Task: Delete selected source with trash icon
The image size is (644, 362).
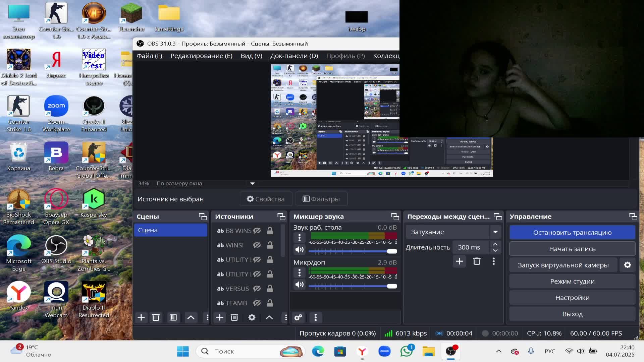Action: click(234, 317)
